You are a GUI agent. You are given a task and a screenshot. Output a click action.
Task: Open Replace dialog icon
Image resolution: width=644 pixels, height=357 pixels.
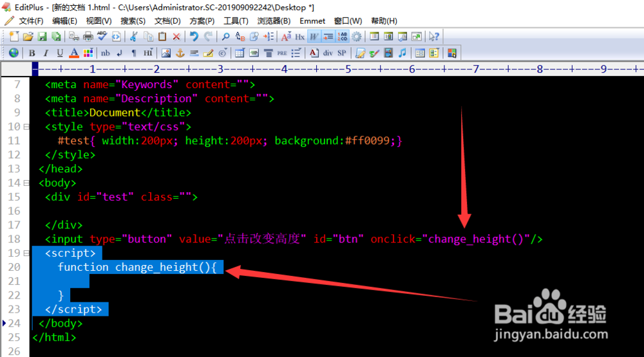coord(240,37)
